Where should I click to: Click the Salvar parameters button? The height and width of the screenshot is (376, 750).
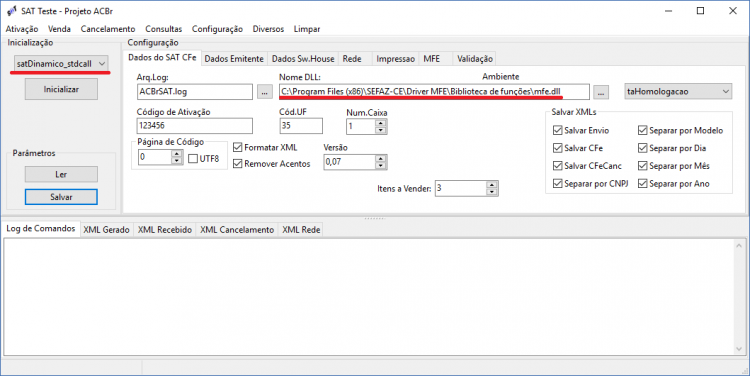(61, 197)
